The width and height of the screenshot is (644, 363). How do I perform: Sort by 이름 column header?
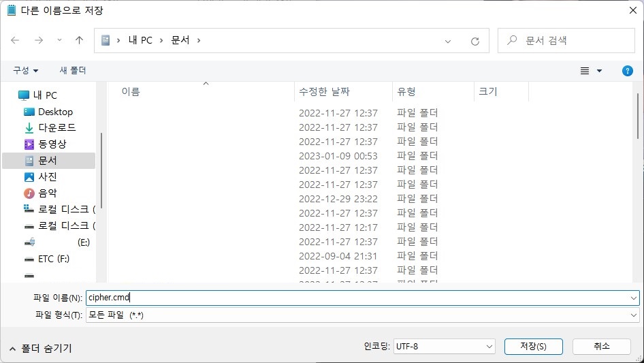tap(131, 92)
